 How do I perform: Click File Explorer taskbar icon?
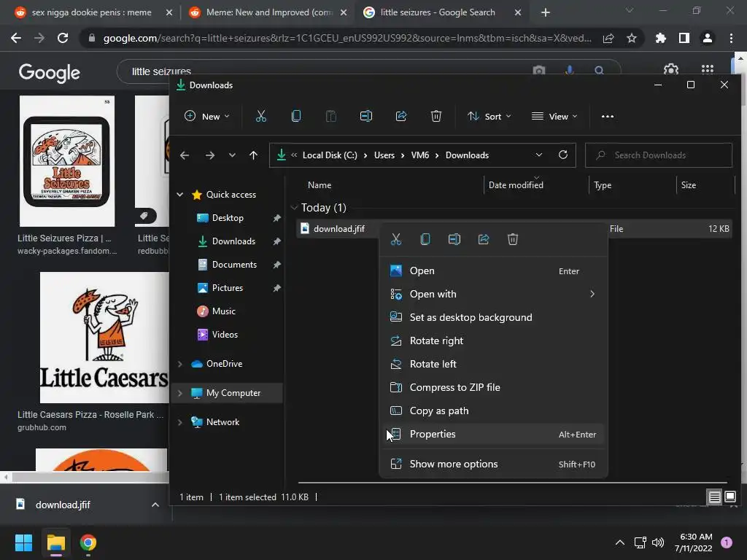[x=55, y=542]
